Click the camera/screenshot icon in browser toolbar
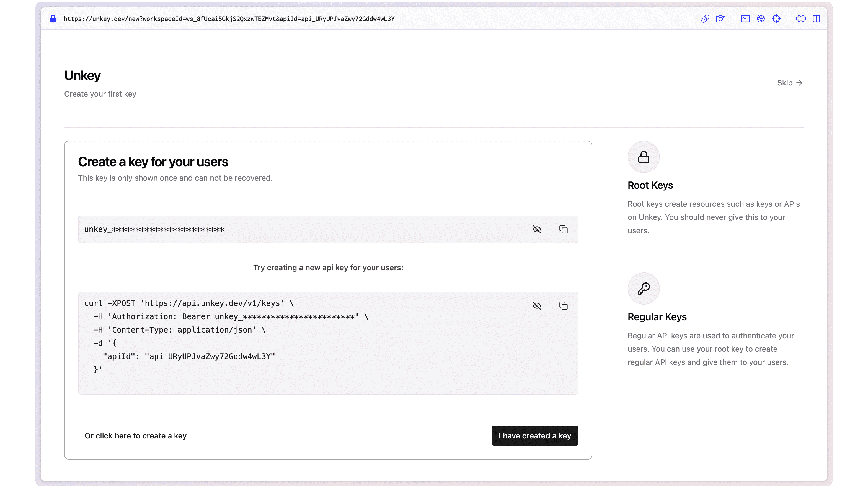 [720, 19]
